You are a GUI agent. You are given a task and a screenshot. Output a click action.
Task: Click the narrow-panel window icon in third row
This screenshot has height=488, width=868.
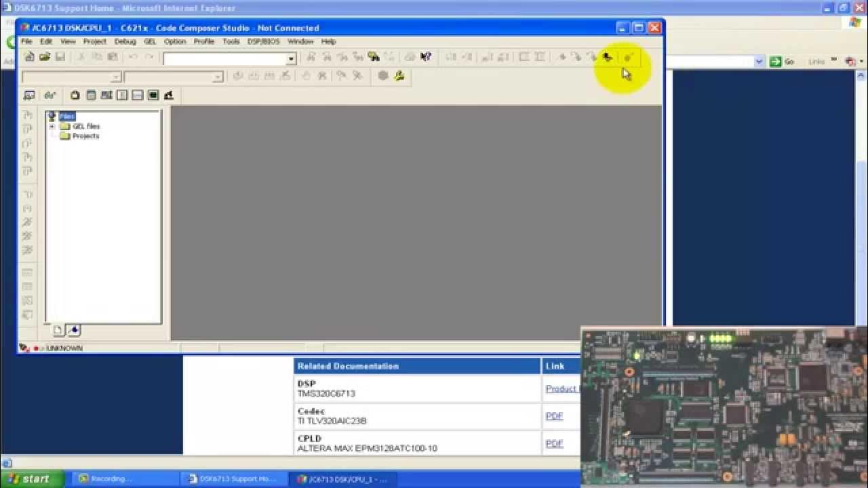coord(122,95)
